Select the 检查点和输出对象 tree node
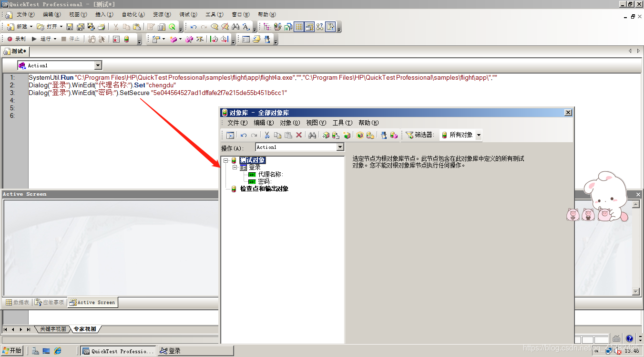The image size is (644, 357). point(264,189)
